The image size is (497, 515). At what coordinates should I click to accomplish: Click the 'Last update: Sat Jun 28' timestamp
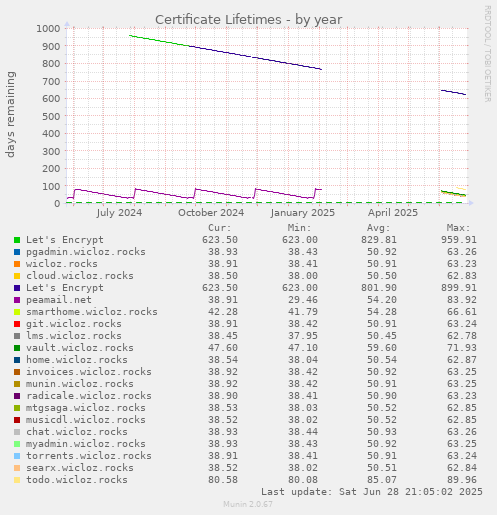(372, 492)
